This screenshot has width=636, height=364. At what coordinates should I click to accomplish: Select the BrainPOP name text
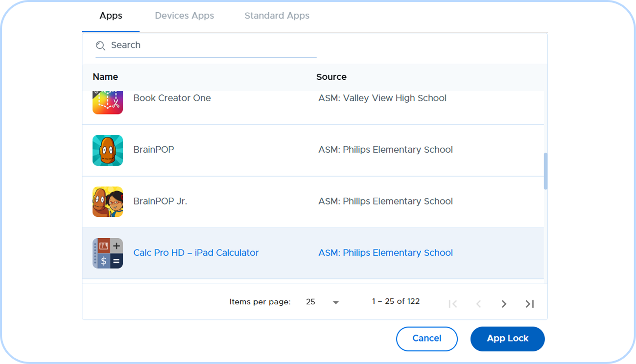(x=154, y=150)
